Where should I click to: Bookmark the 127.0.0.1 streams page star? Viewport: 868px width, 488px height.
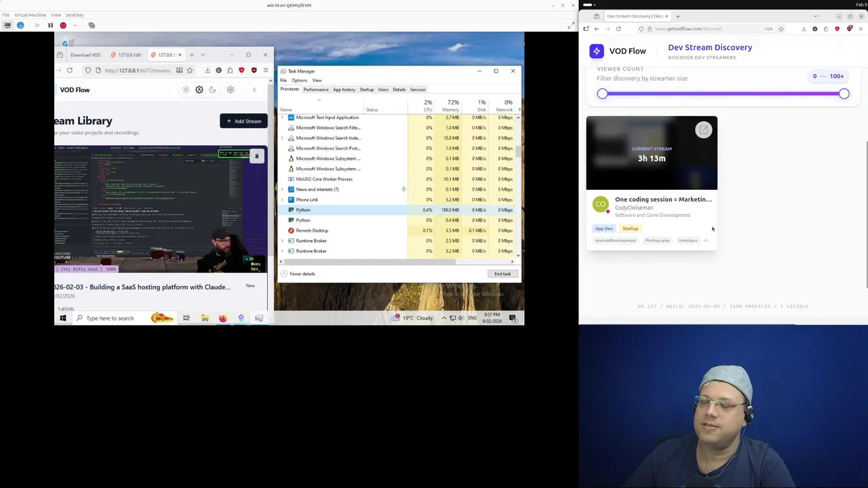(189, 70)
